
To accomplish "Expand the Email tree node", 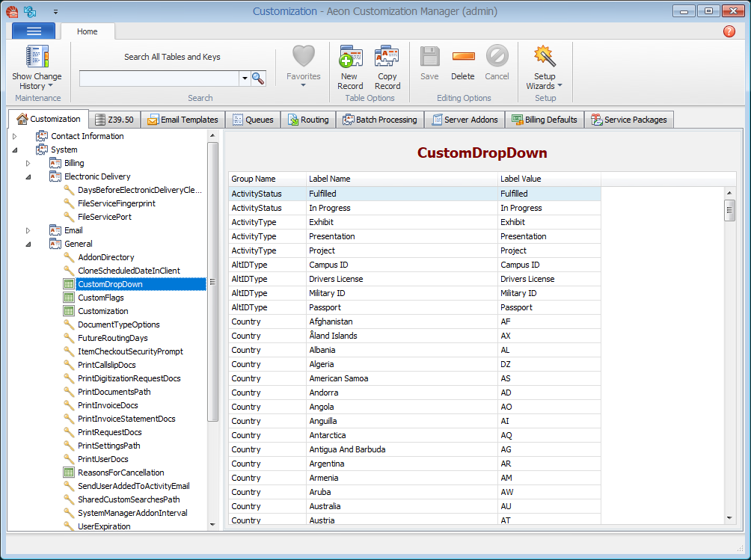I will click(x=28, y=230).
